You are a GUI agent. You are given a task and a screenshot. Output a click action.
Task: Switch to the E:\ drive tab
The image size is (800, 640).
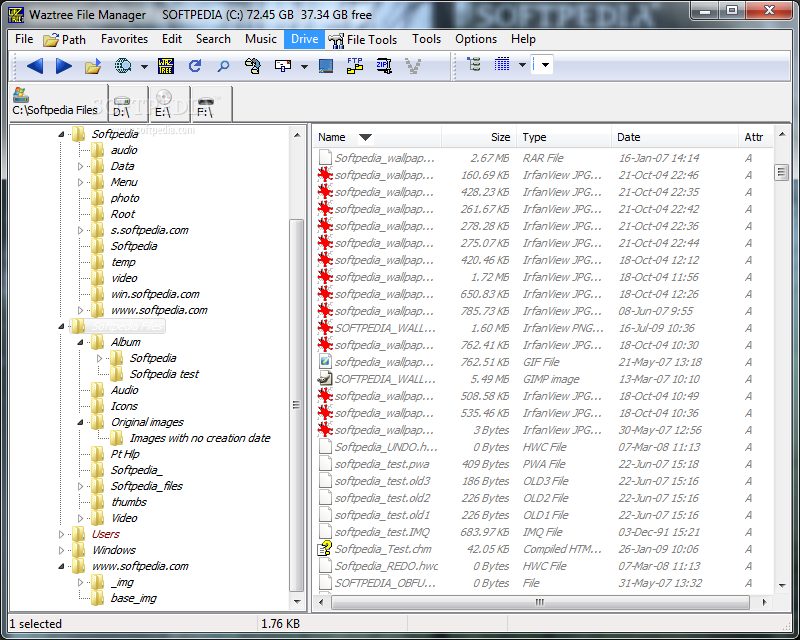169,104
